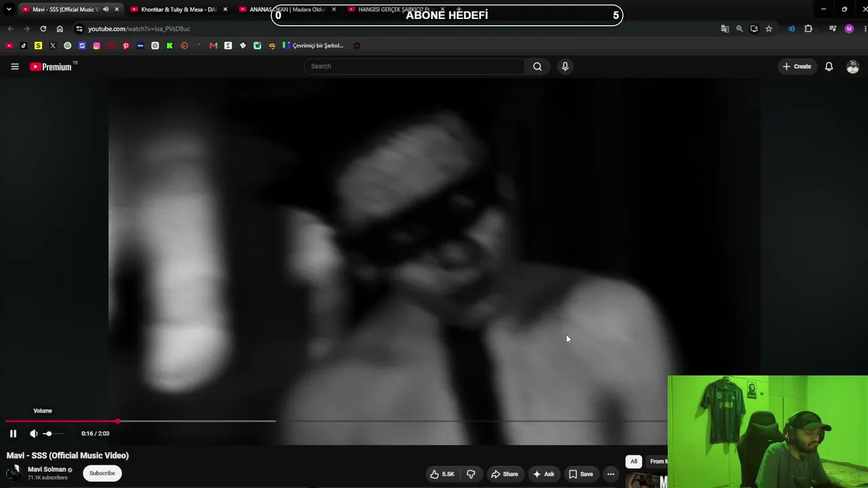Open the media controls toolbar icon

pyautogui.click(x=833, y=28)
